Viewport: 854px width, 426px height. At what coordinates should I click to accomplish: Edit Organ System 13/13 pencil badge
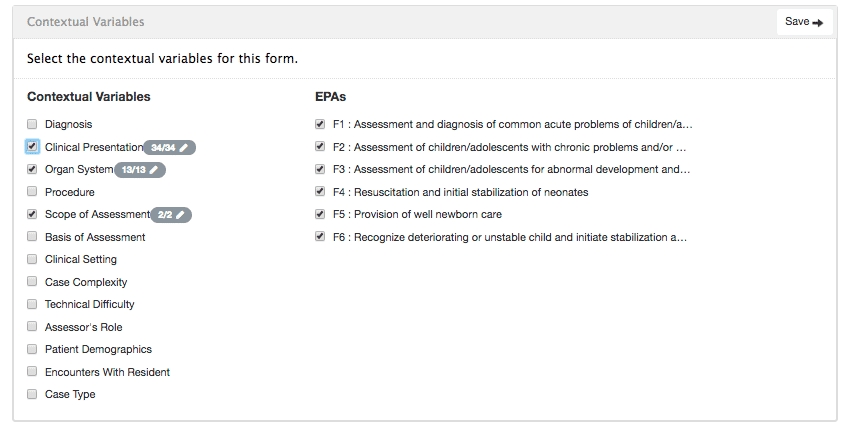tap(140, 170)
